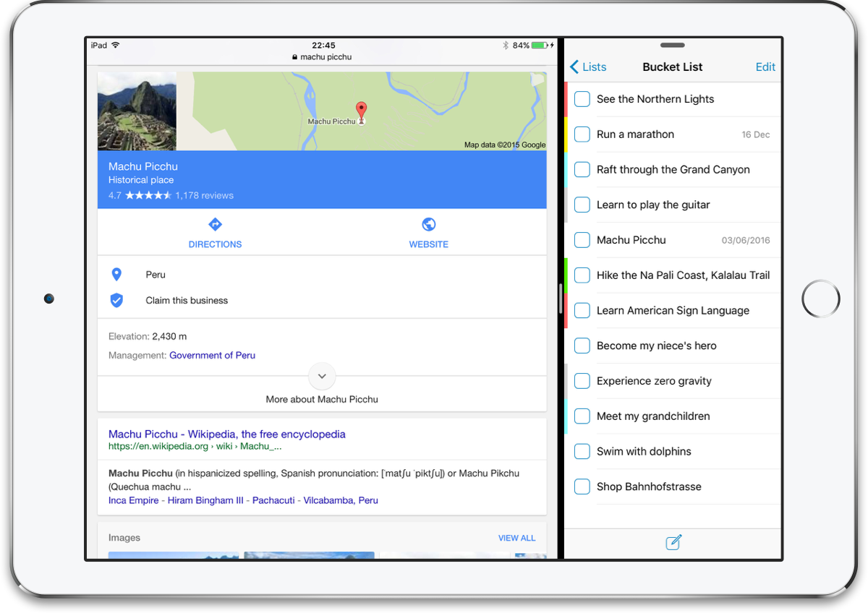The image size is (868, 613).
Task: Tap the split view divider handle
Action: [561, 298]
